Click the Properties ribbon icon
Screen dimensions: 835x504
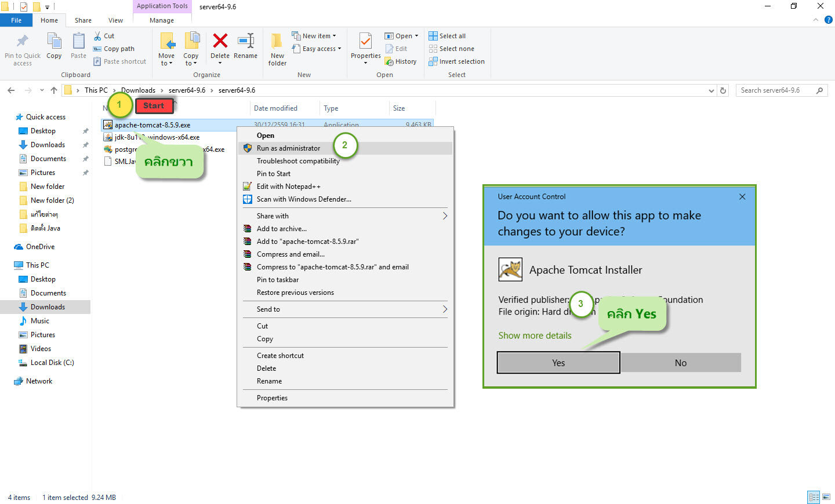pyautogui.click(x=365, y=42)
